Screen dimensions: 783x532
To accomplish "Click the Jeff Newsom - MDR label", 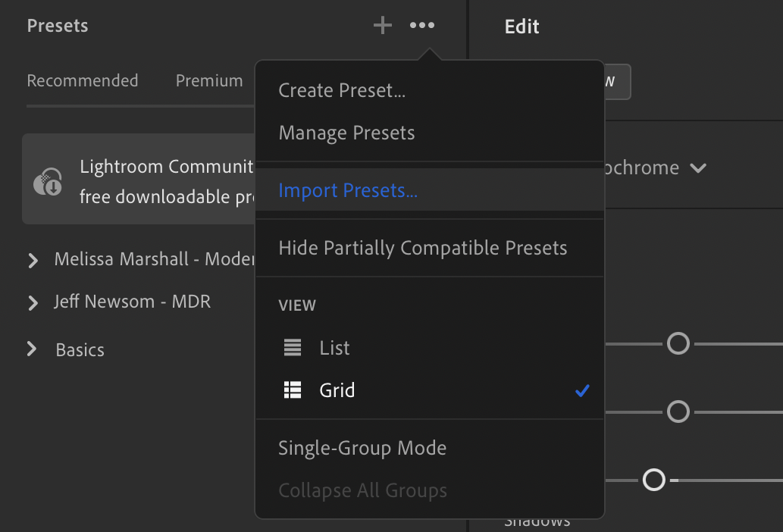I will [133, 302].
